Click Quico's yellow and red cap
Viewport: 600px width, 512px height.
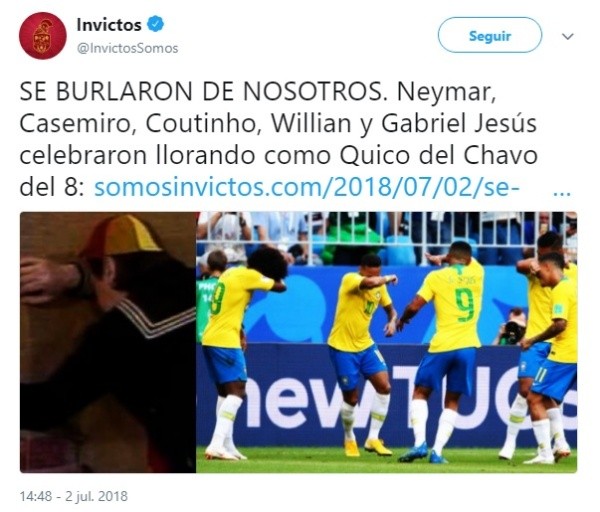coord(119,236)
